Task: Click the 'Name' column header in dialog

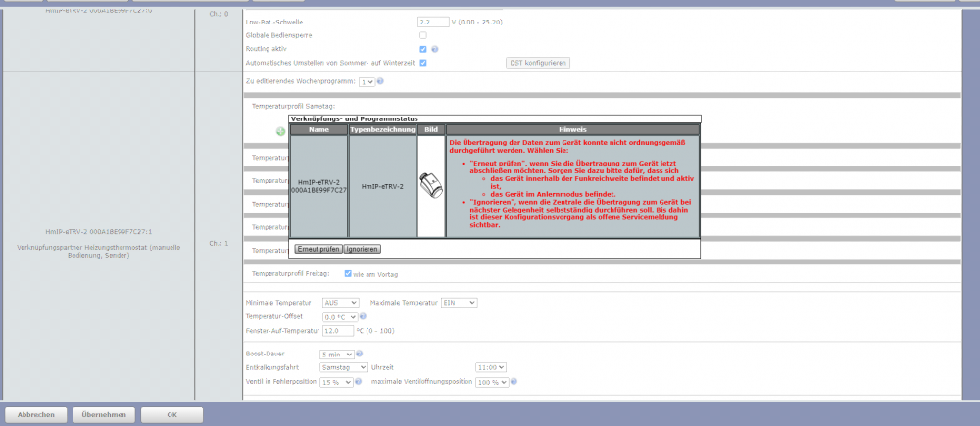Action: point(318,130)
